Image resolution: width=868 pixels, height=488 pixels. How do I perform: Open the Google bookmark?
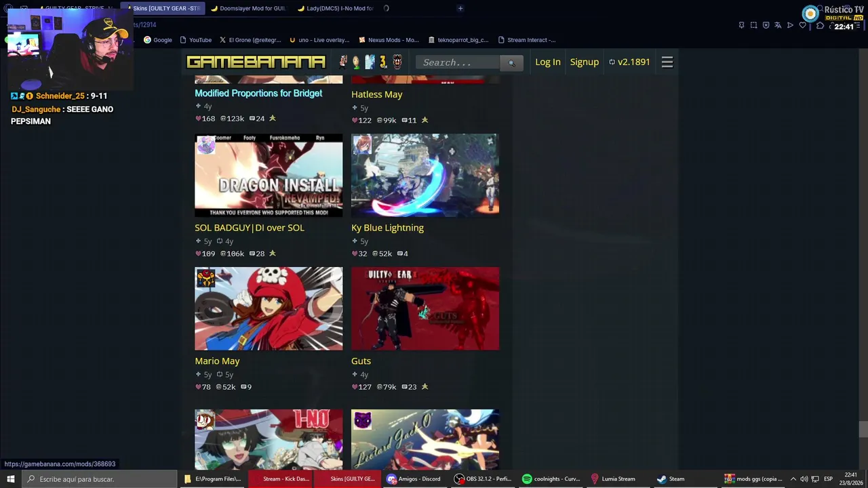157,40
